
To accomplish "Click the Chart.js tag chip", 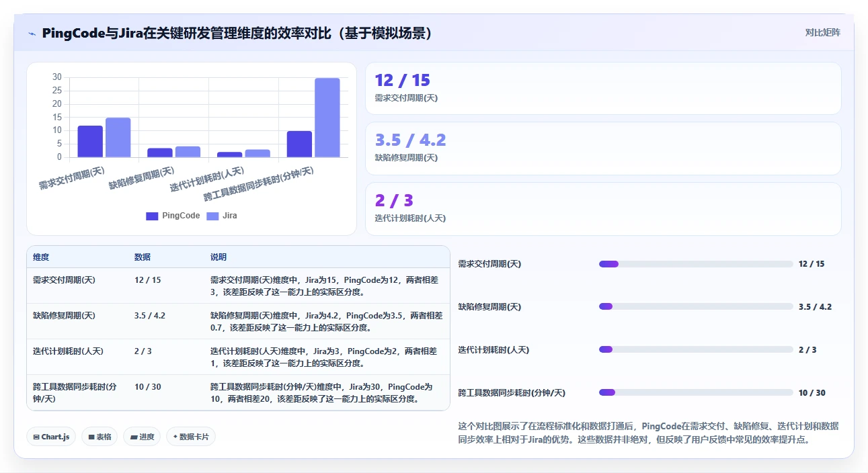I will (52, 437).
